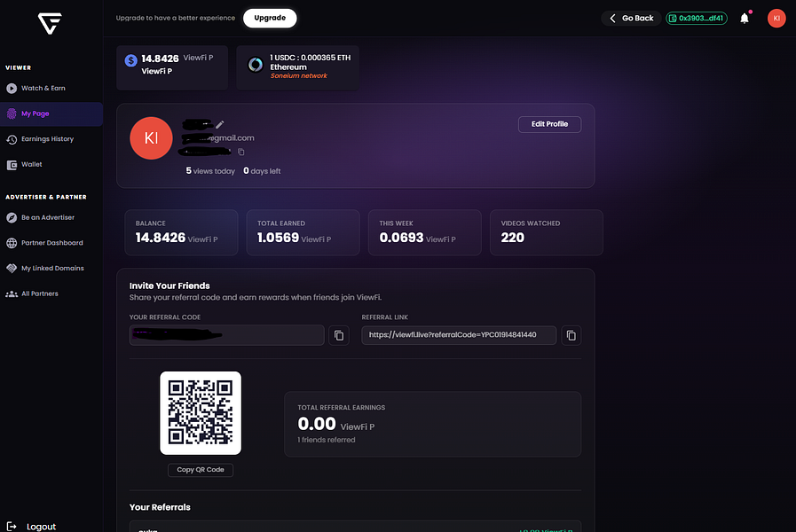Click the 'Invite Your Friends' heading

point(169,286)
